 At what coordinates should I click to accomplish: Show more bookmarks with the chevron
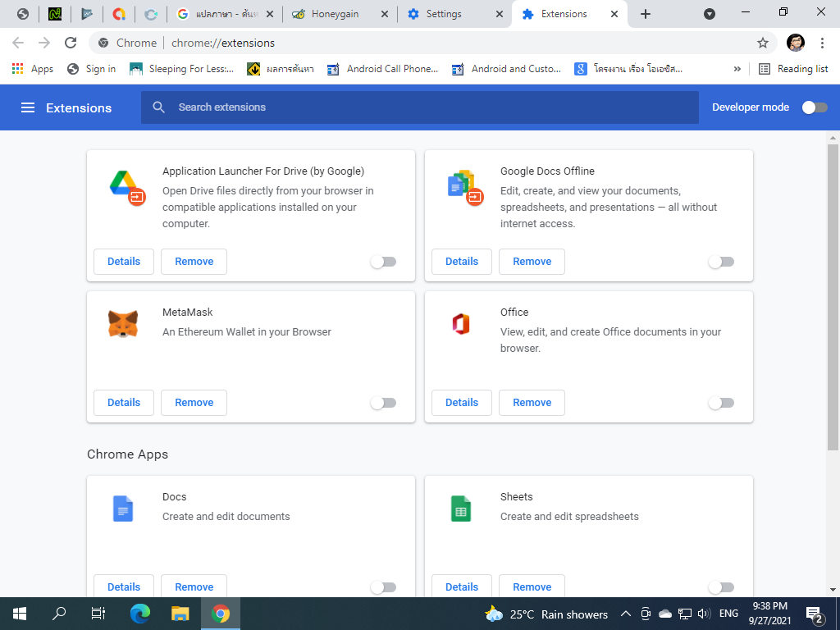pos(737,69)
